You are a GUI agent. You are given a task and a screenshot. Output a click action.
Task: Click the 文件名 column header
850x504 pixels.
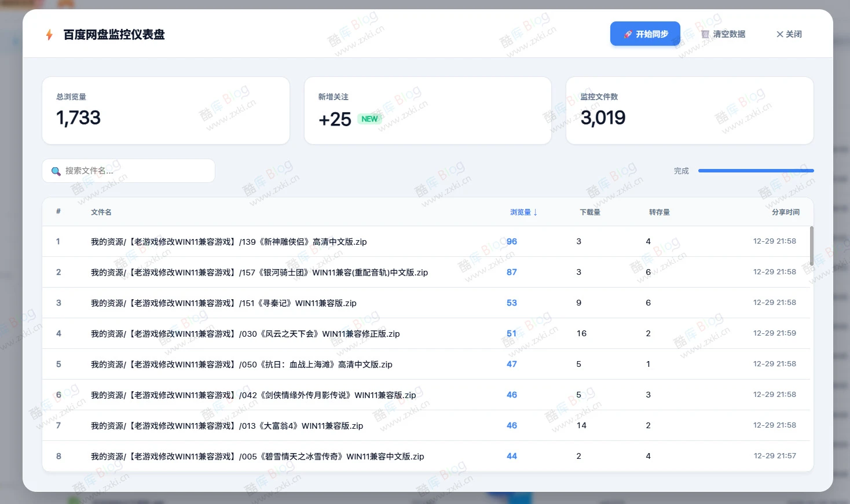(101, 212)
